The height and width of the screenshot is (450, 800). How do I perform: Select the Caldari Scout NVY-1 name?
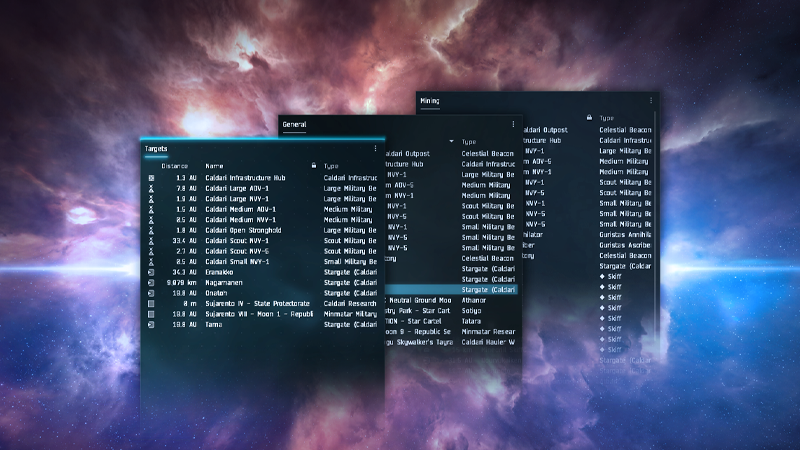(x=237, y=241)
